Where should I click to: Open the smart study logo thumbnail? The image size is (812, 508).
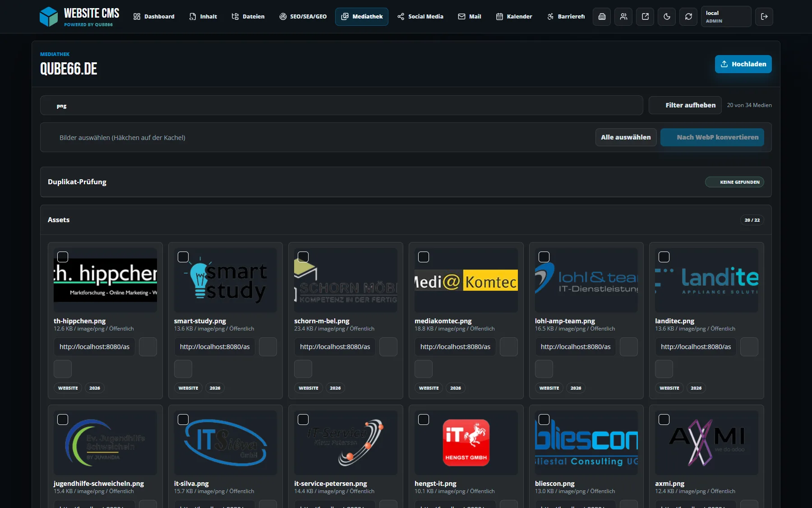click(226, 280)
